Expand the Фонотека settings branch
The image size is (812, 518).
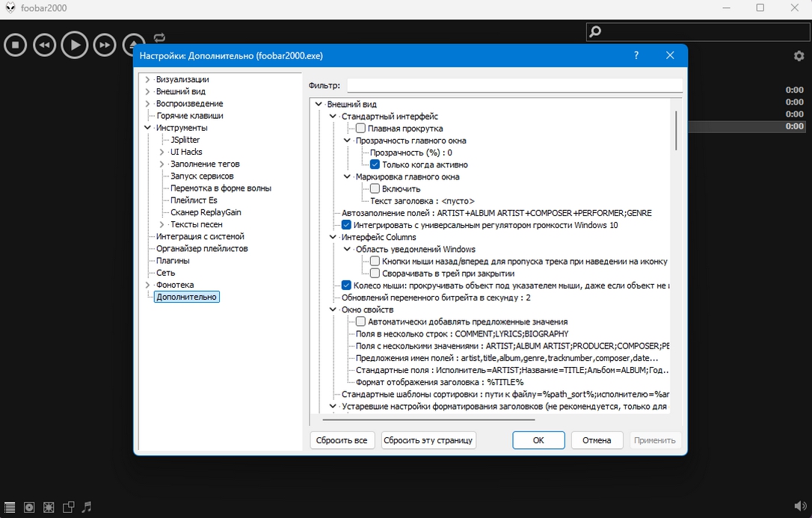[147, 285]
